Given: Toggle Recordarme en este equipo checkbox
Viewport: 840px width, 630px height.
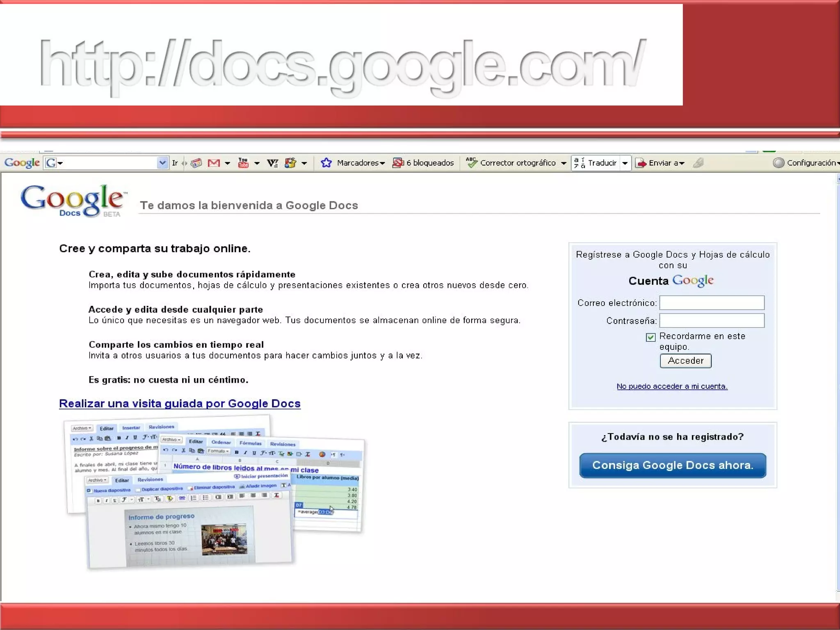Looking at the screenshot, I should point(651,337).
